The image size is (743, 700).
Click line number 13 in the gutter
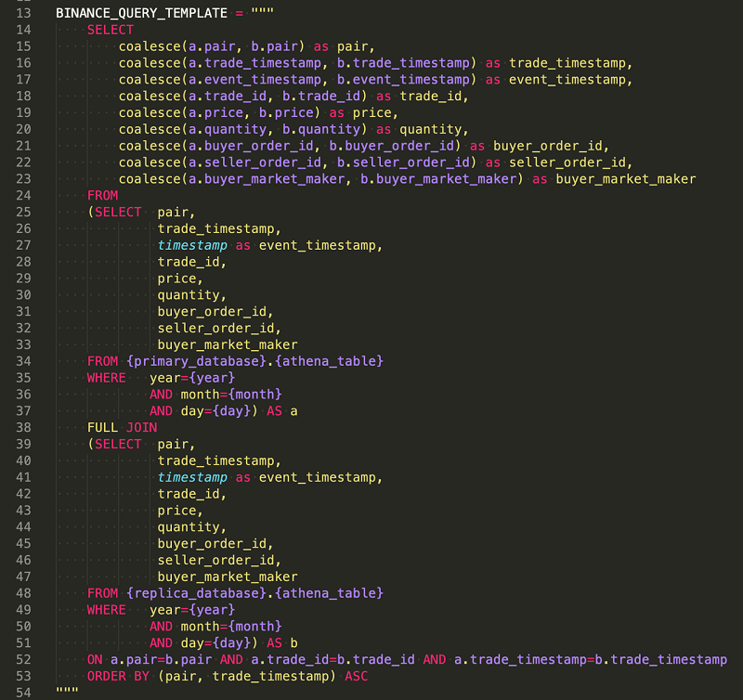tap(23, 13)
